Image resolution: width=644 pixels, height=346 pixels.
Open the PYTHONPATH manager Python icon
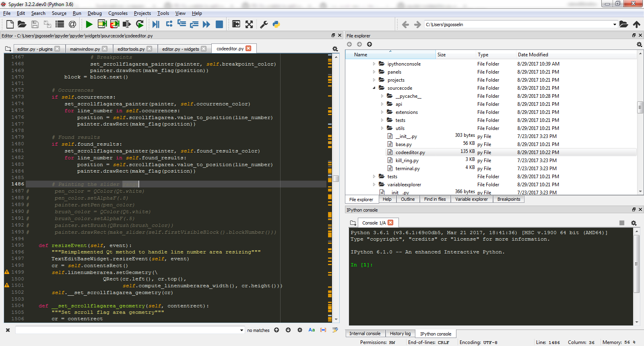pos(276,25)
